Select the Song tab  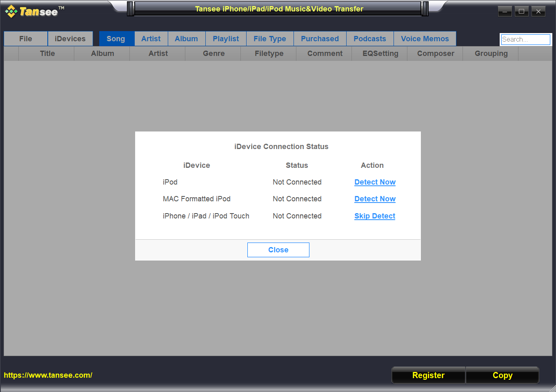117,39
